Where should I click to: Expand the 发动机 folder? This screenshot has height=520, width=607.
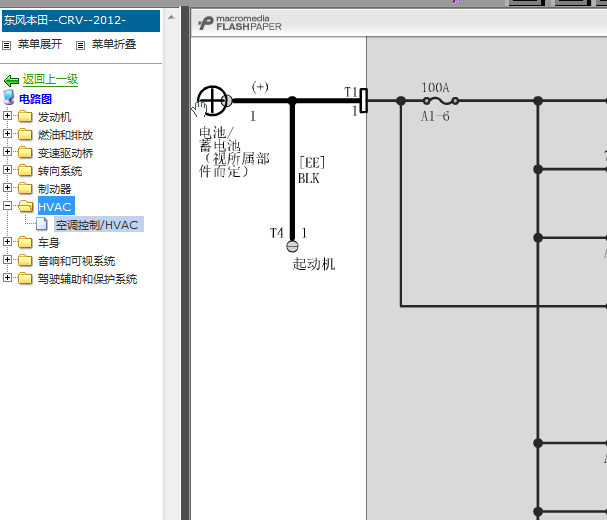point(7,115)
